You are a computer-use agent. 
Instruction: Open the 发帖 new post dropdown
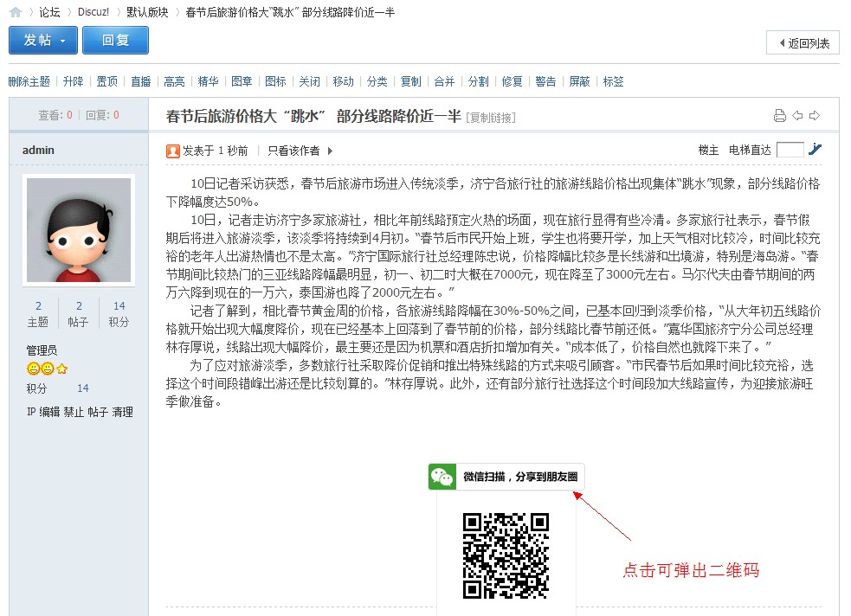(x=43, y=41)
